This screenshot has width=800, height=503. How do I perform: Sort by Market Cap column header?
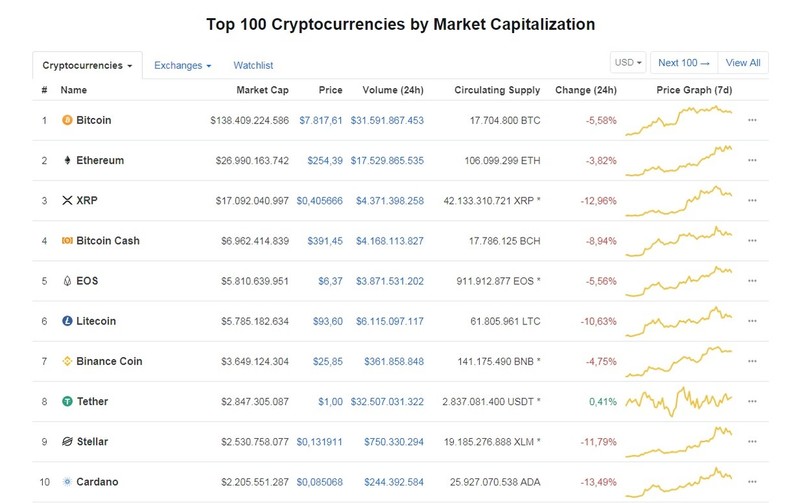tap(262, 90)
